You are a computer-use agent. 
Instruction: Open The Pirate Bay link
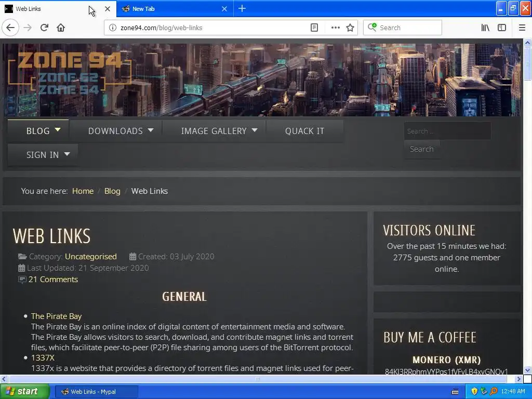tap(56, 316)
